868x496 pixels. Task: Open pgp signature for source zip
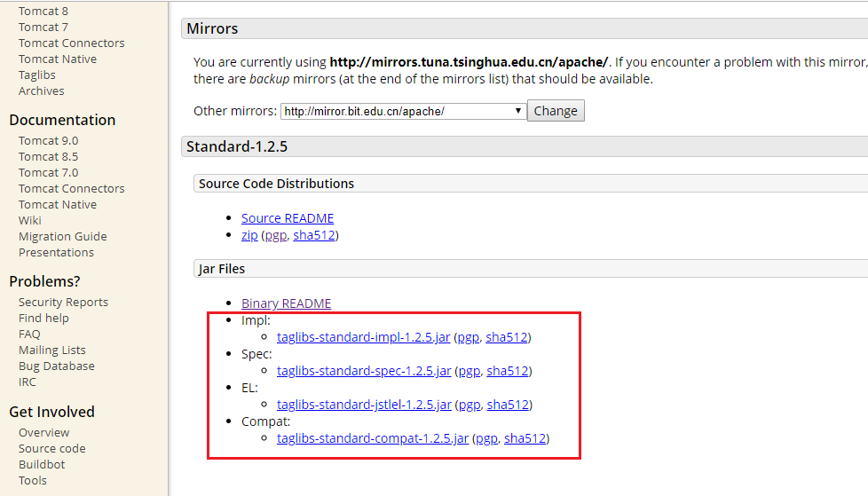tap(276, 235)
